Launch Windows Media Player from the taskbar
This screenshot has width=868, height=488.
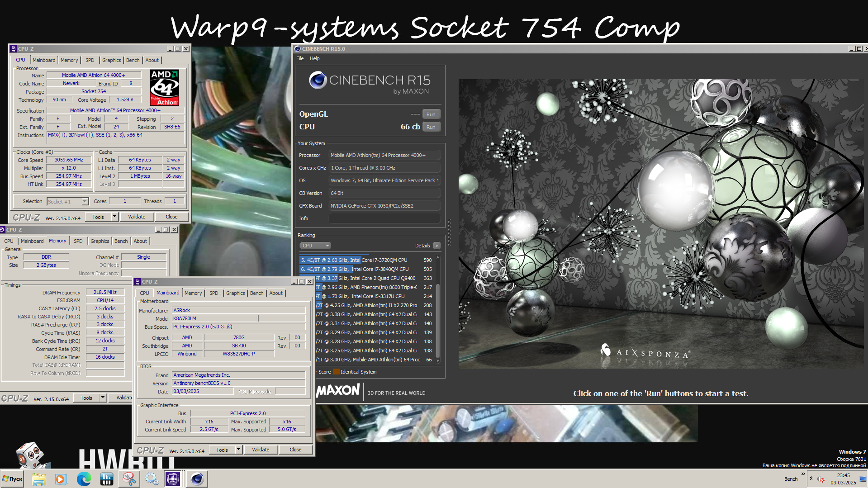point(61,479)
